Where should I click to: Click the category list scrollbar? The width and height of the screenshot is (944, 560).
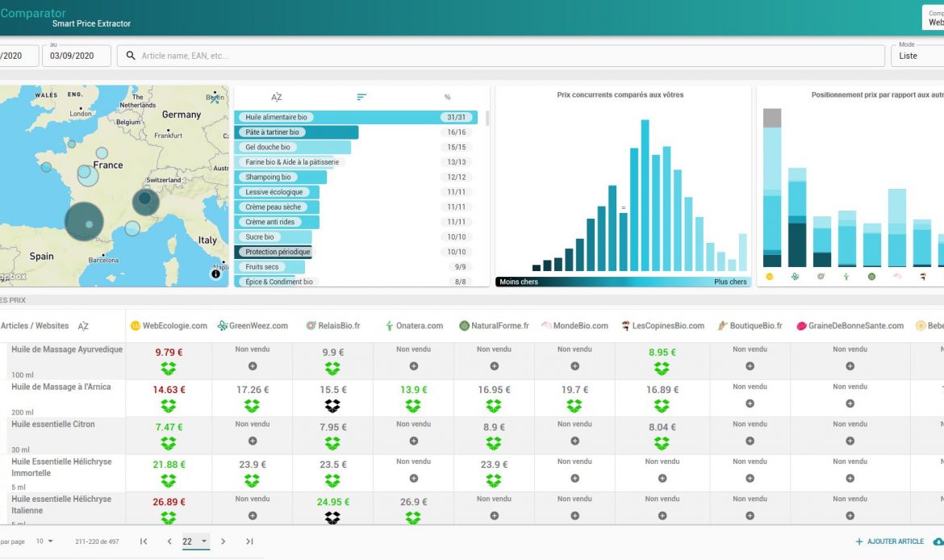487,118
